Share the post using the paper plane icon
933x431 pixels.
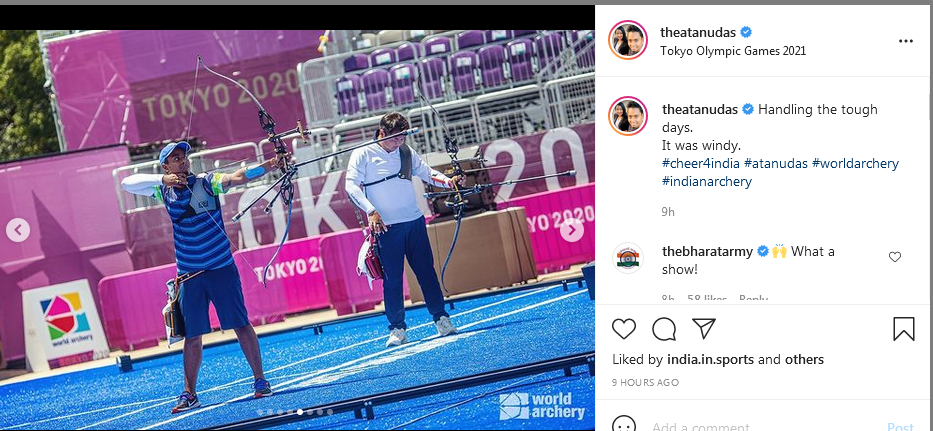click(703, 329)
